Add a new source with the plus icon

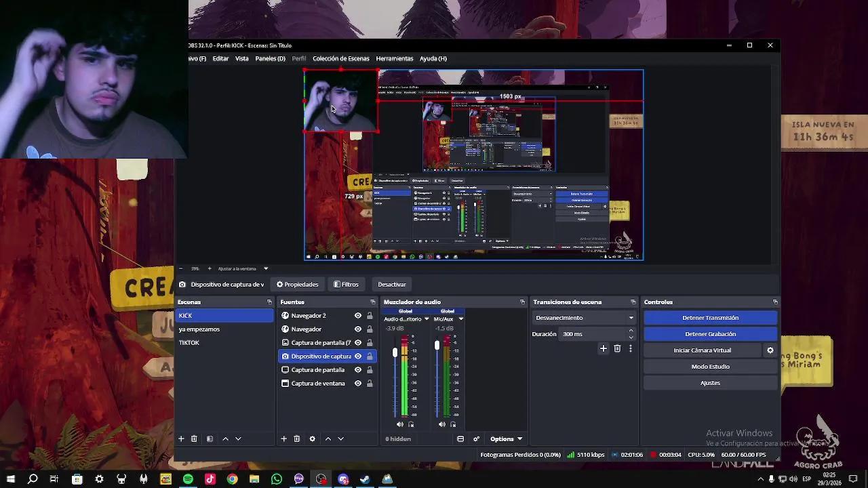pos(283,439)
